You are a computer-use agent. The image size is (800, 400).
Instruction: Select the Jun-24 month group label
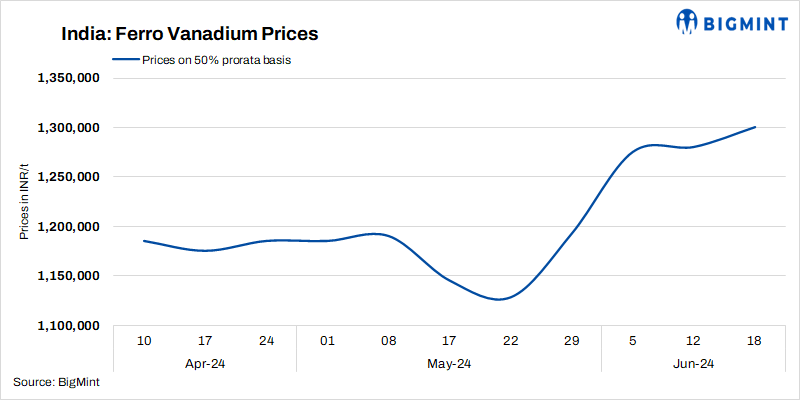point(693,364)
